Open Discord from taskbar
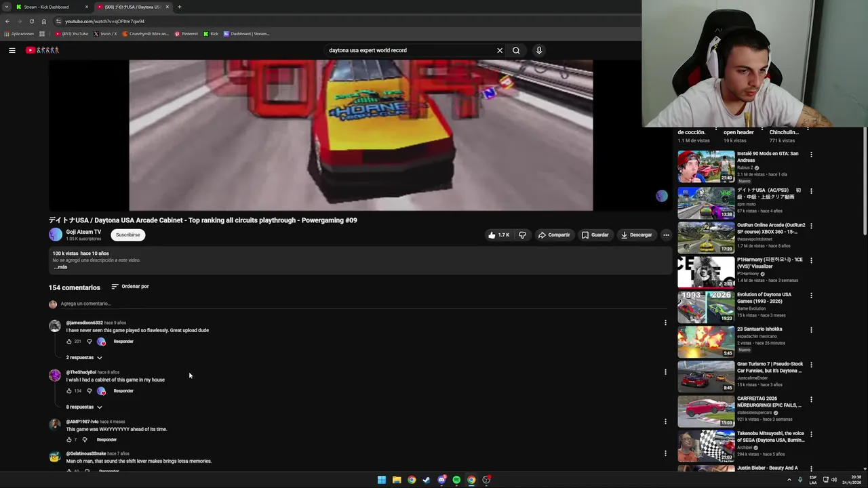868x488 pixels. click(x=441, y=480)
